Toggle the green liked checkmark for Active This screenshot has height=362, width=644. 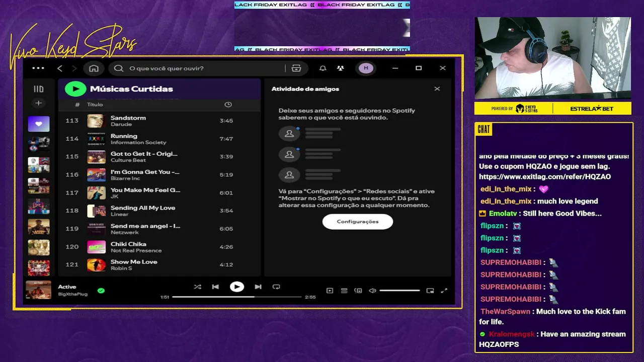pyautogui.click(x=101, y=291)
